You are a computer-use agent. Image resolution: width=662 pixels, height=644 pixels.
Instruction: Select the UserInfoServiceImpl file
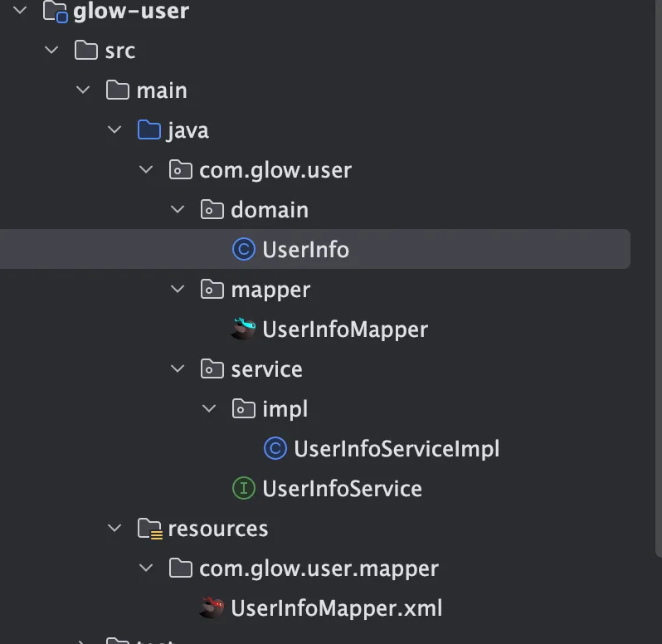coord(397,449)
